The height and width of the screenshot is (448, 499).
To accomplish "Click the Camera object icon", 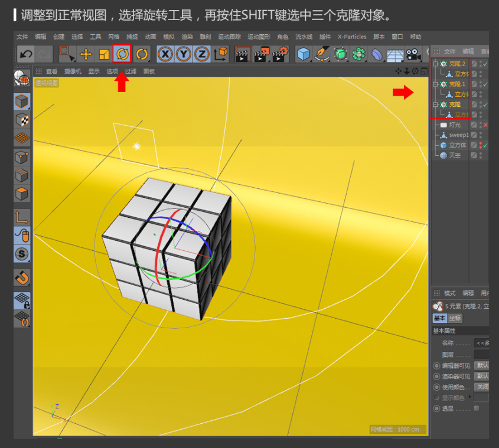I will [413, 54].
